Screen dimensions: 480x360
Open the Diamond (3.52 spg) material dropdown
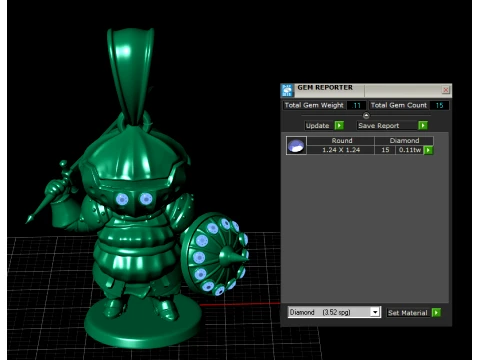(x=334, y=312)
